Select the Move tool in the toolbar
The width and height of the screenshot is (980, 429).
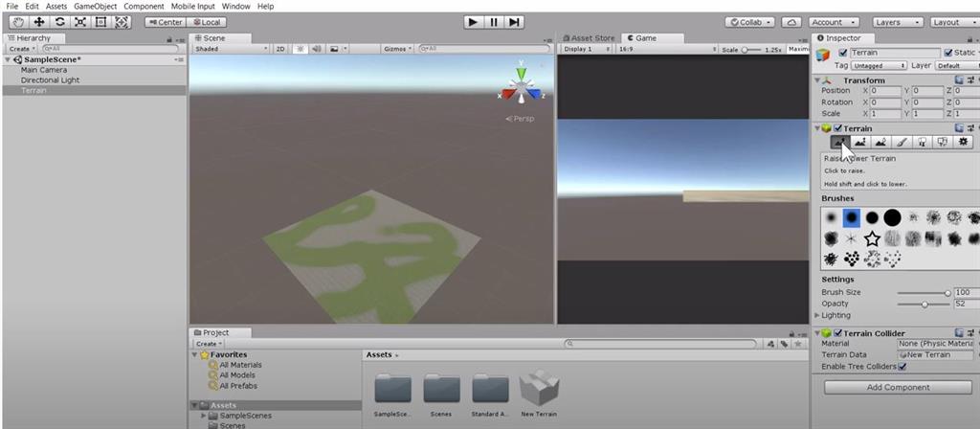[38, 22]
